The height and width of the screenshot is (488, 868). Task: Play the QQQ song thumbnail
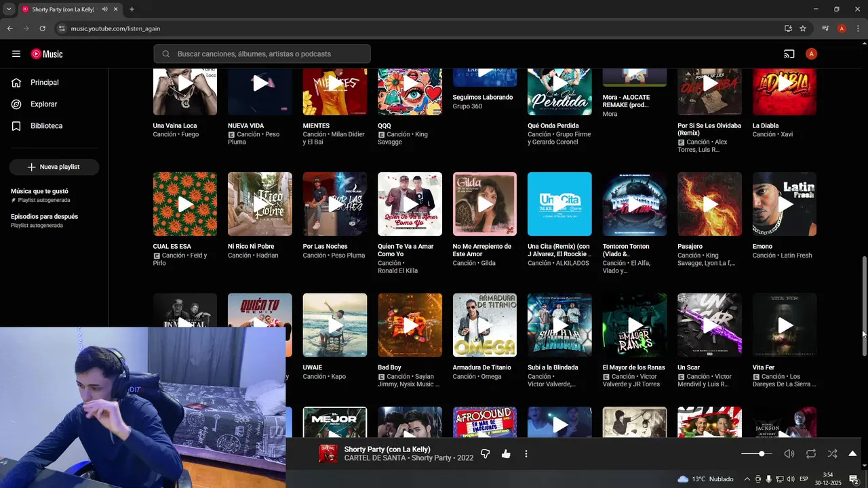(410, 91)
